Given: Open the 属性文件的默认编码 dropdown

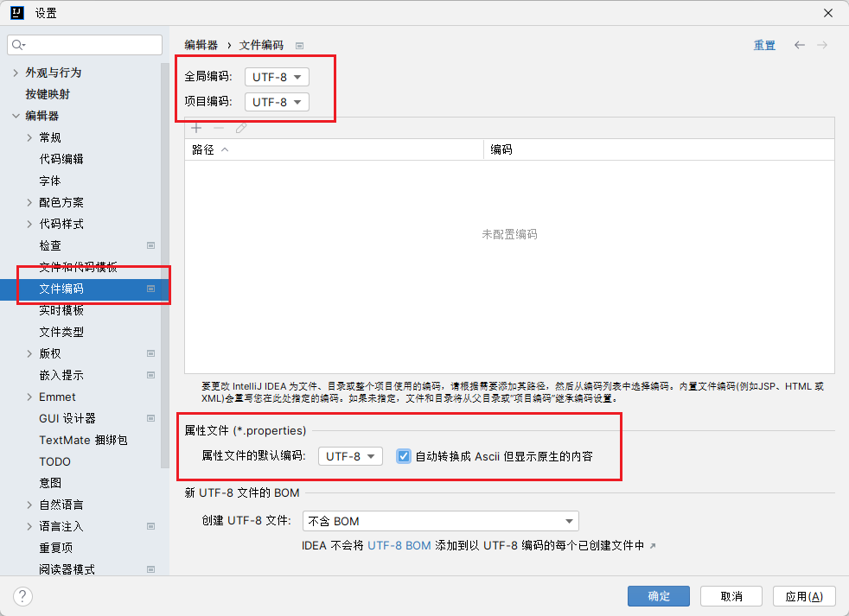Looking at the screenshot, I should pyautogui.click(x=350, y=456).
